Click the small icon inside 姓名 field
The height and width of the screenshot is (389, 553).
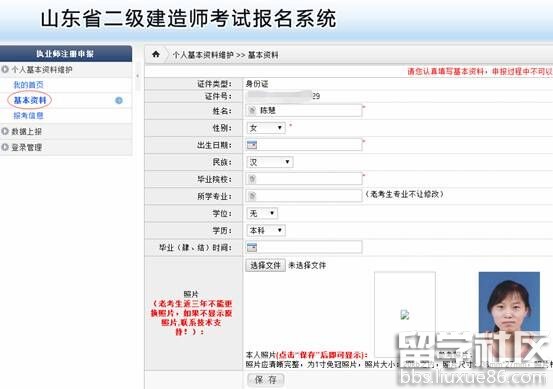point(252,110)
